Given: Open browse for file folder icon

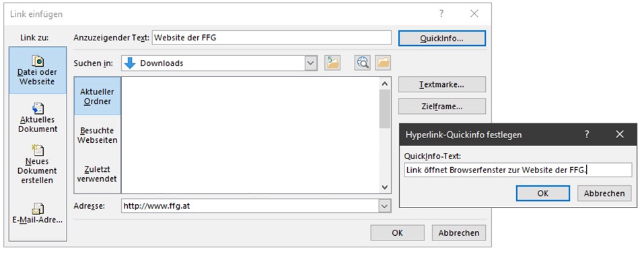Looking at the screenshot, I should pos(383,63).
